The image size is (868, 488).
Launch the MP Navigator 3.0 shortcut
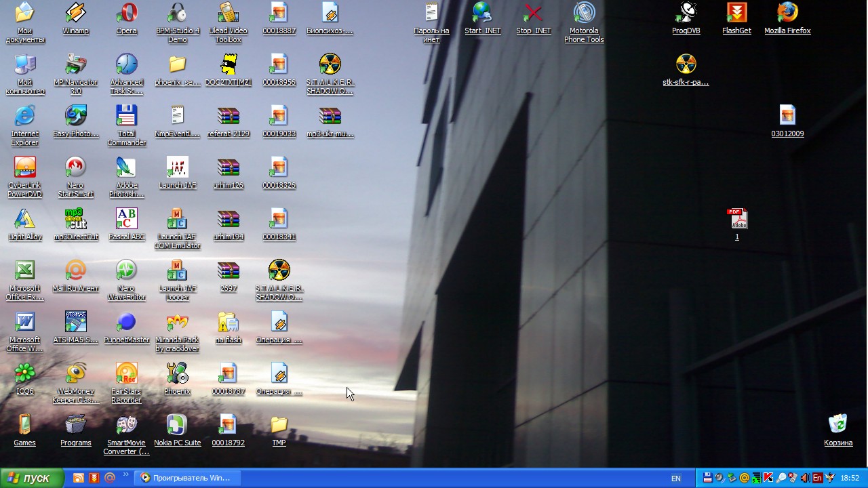click(x=75, y=73)
